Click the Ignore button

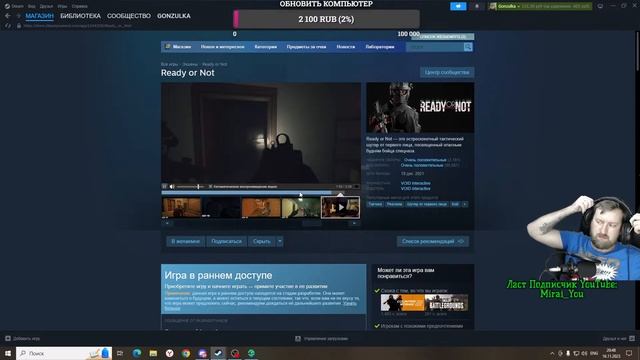(262, 241)
